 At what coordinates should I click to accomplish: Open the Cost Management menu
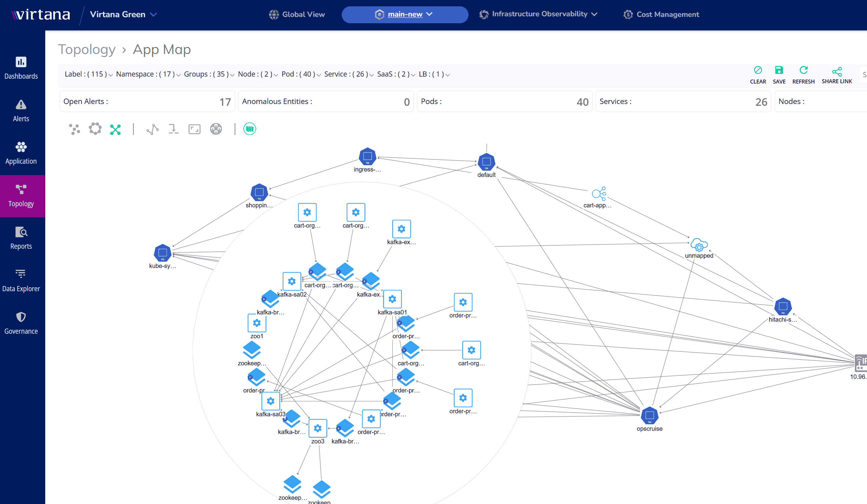(x=661, y=14)
